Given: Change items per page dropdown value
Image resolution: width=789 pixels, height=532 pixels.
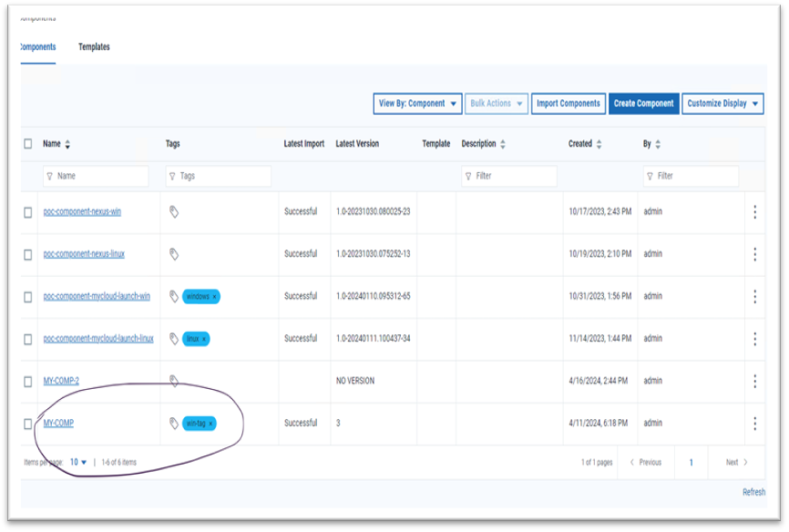Looking at the screenshot, I should 78,463.
